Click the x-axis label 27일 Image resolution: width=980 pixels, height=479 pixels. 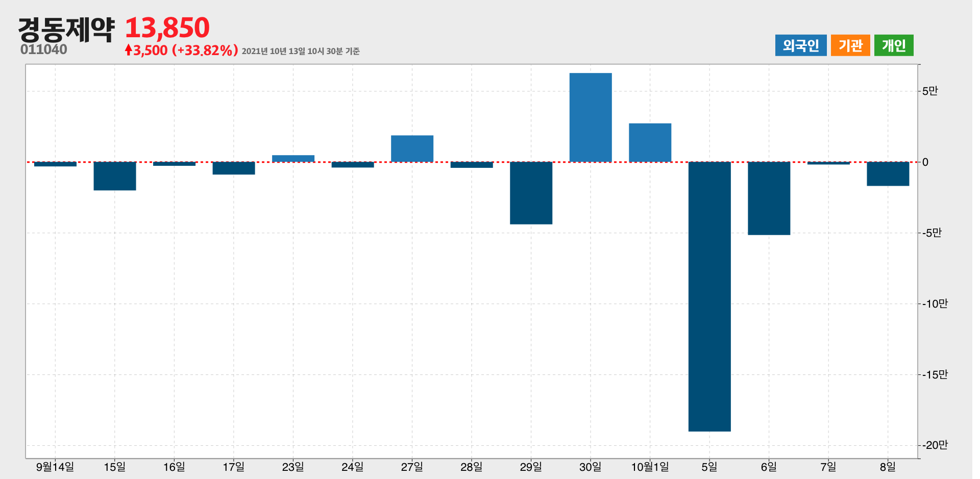[412, 467]
